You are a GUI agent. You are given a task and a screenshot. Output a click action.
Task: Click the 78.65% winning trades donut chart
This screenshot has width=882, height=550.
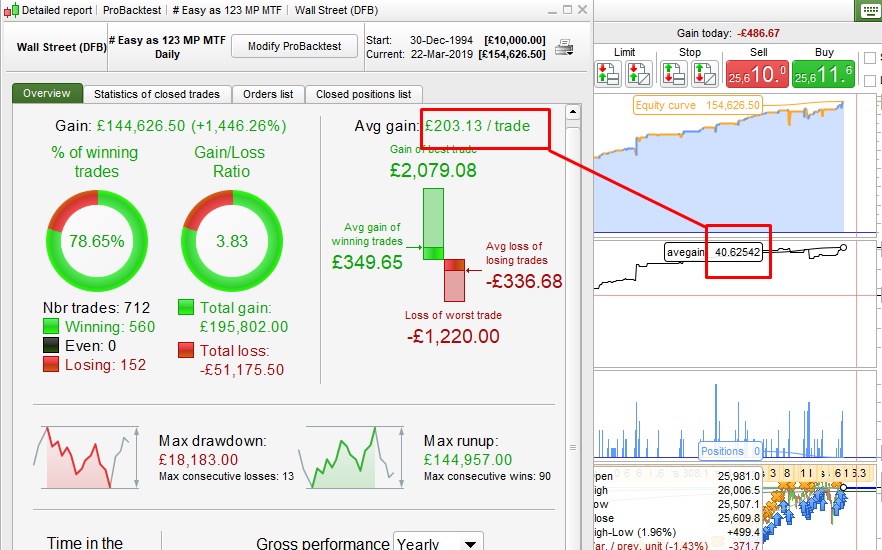(97, 241)
